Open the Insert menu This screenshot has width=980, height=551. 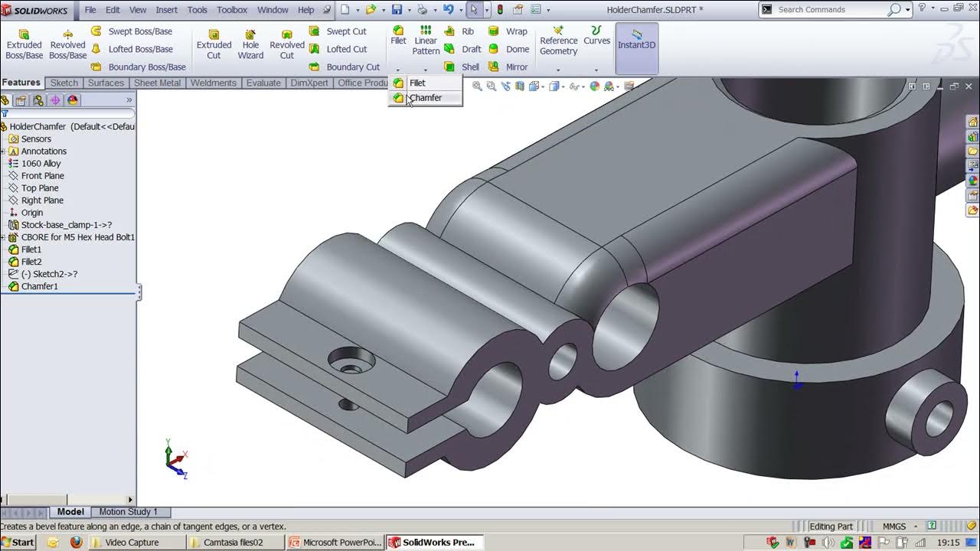(166, 10)
